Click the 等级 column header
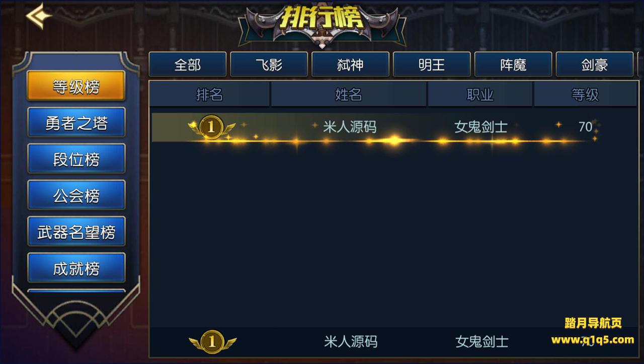This screenshot has height=364, width=644. click(586, 94)
